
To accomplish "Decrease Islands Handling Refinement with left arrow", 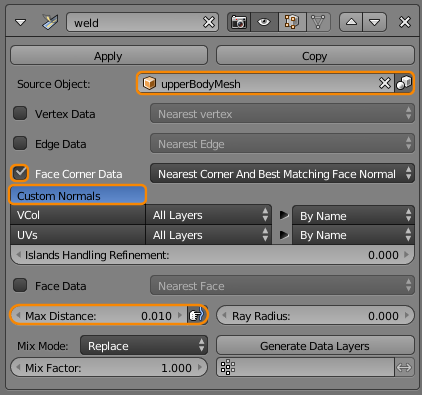I will click(x=19, y=255).
